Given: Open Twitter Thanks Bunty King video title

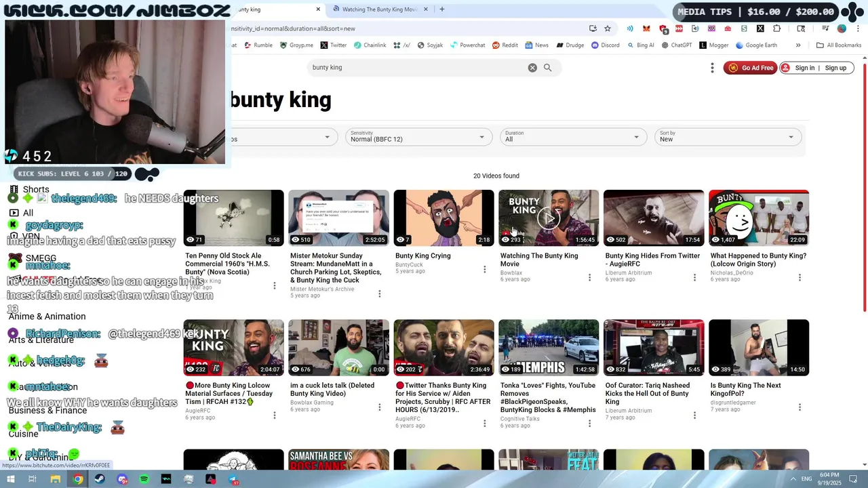Looking at the screenshot, I should (443, 397).
